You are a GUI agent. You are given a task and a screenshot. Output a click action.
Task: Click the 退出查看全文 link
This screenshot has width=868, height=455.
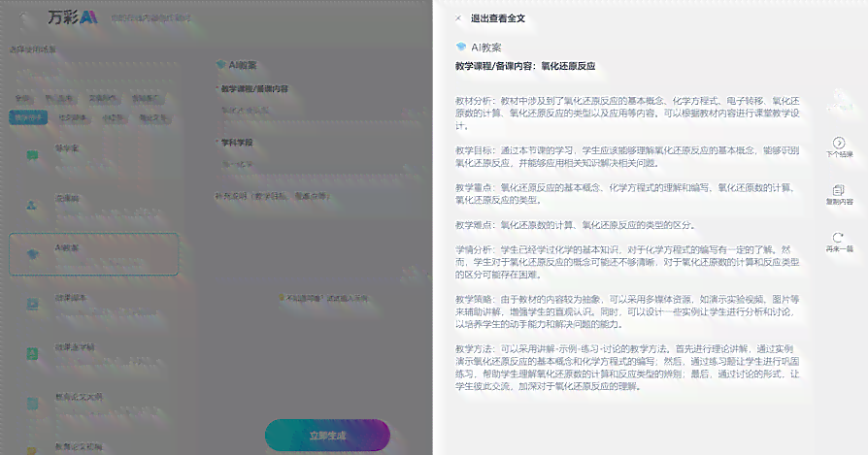[x=498, y=18]
